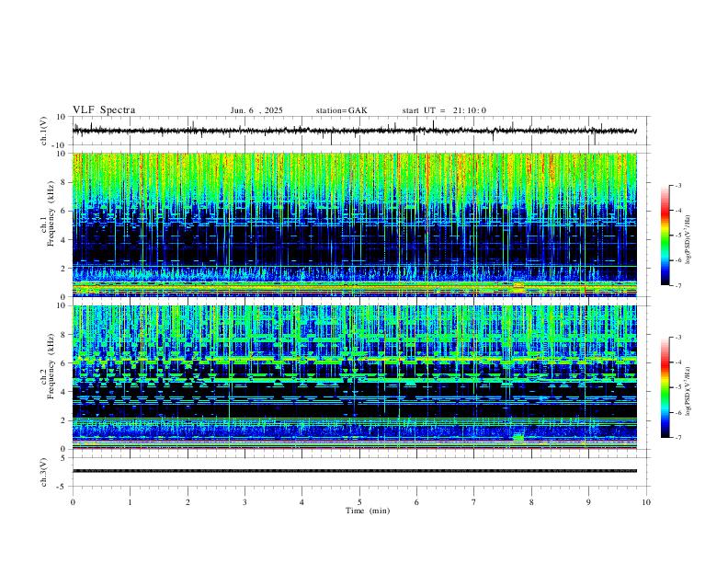Click the ch.3 voltage trace band

tap(355, 471)
